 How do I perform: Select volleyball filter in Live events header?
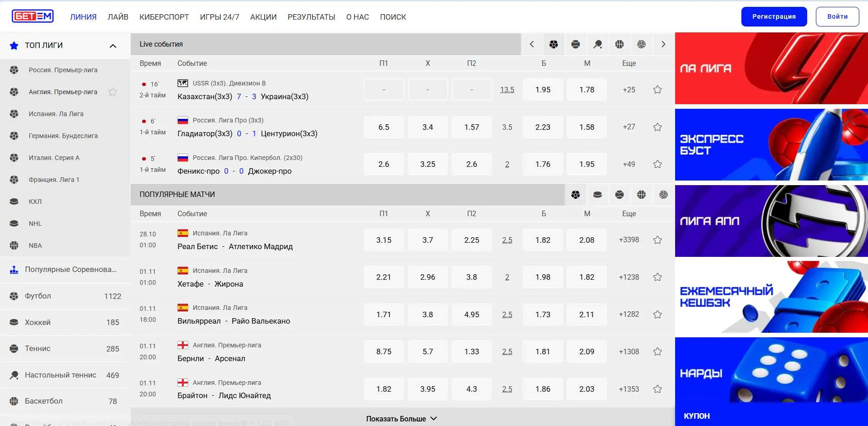(641, 44)
